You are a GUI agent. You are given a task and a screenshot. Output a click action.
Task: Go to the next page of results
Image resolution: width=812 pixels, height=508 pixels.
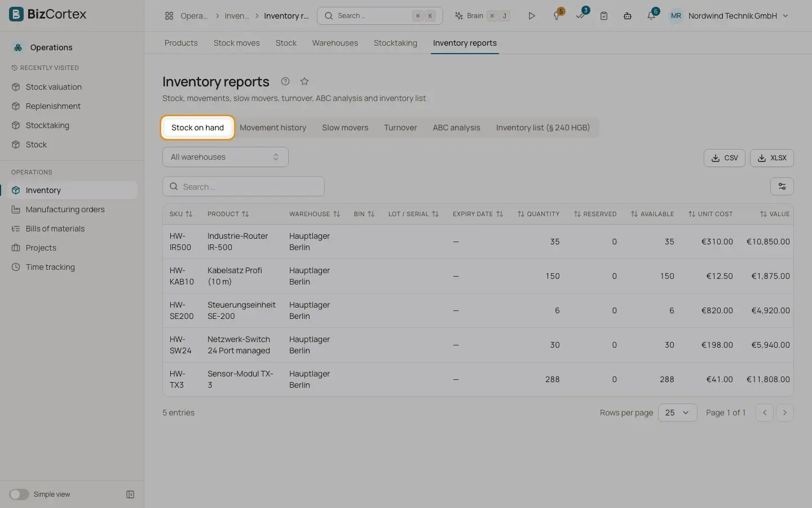pyautogui.click(x=785, y=413)
